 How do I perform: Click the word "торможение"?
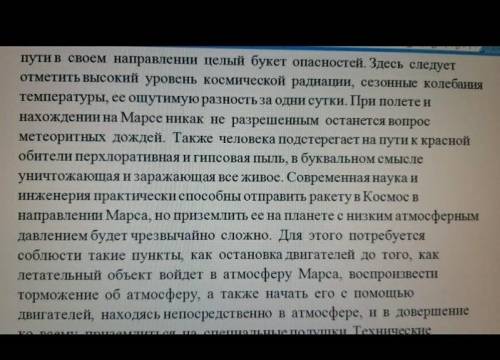58,295
